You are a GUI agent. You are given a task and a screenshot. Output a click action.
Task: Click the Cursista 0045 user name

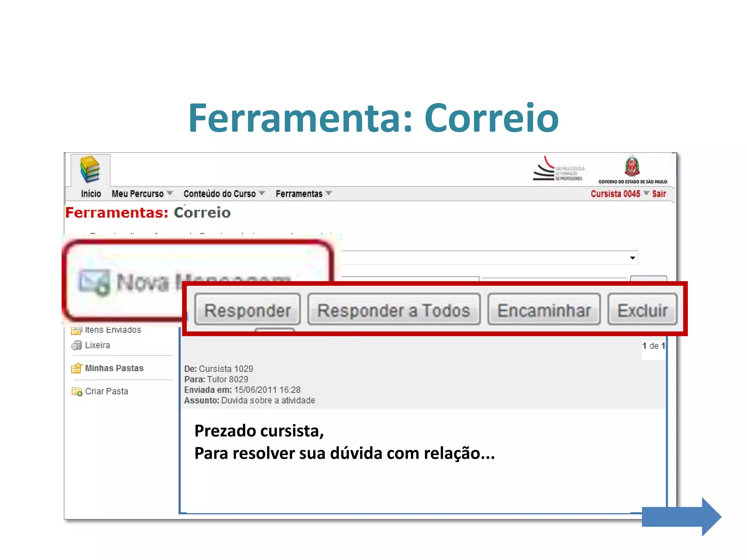coord(615,194)
